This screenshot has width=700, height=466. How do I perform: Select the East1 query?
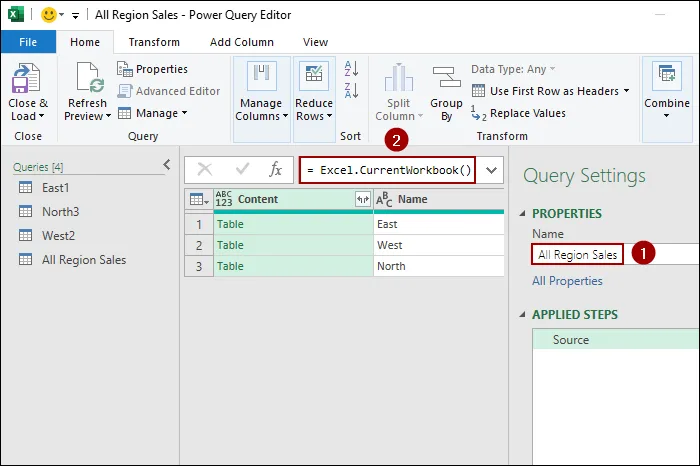point(55,188)
